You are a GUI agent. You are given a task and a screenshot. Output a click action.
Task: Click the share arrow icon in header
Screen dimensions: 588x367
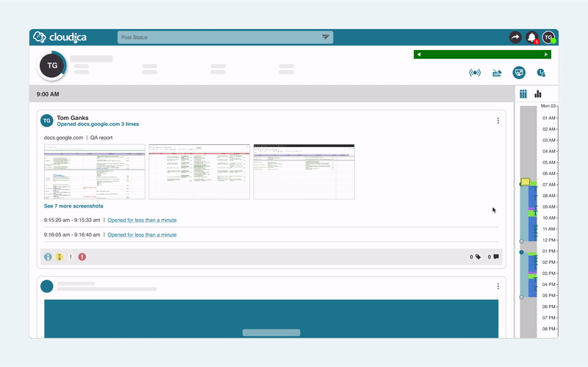click(x=515, y=38)
